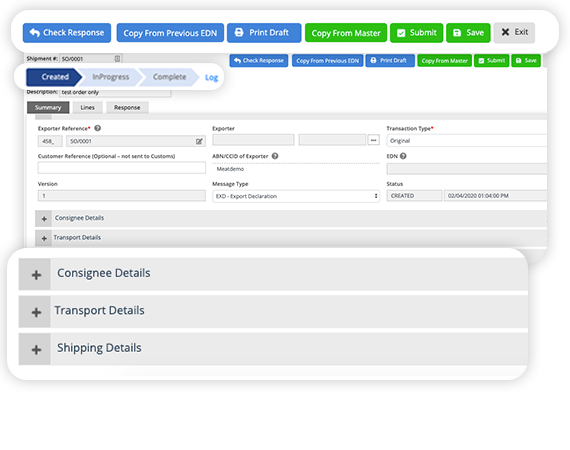Open Message Type dropdown EXD - Export Declaration
This screenshot has height=450, width=570.
tap(296, 196)
